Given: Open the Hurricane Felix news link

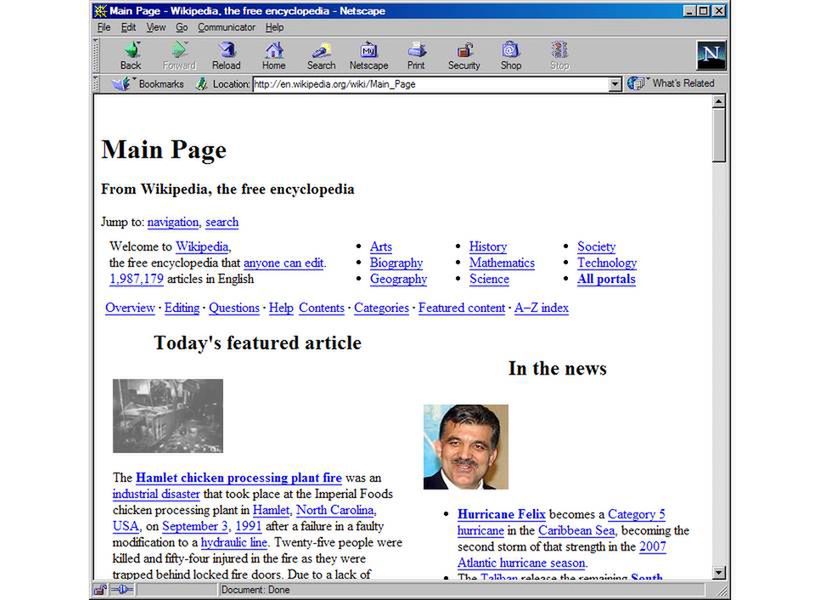Looking at the screenshot, I should [x=502, y=514].
